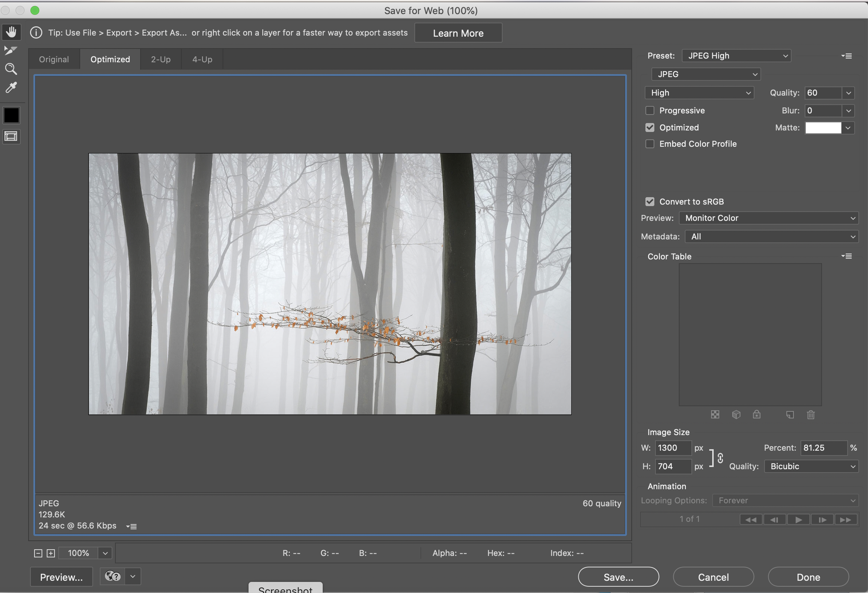Select the Zoom tool

tap(11, 69)
